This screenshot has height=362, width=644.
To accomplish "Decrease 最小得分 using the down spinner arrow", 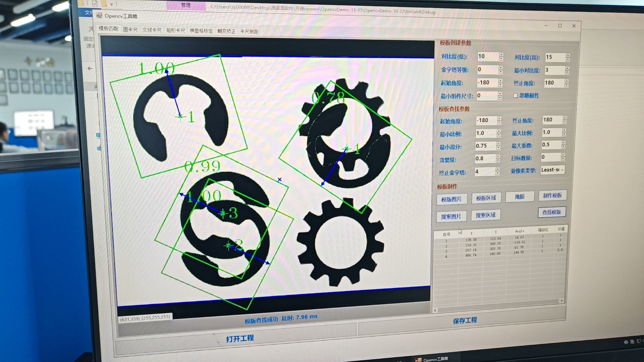I will [498, 148].
